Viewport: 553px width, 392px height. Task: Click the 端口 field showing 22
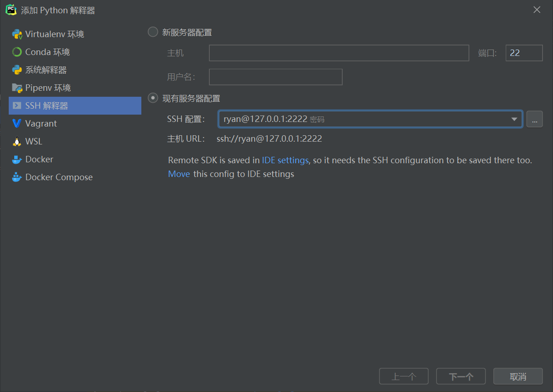[x=524, y=53]
